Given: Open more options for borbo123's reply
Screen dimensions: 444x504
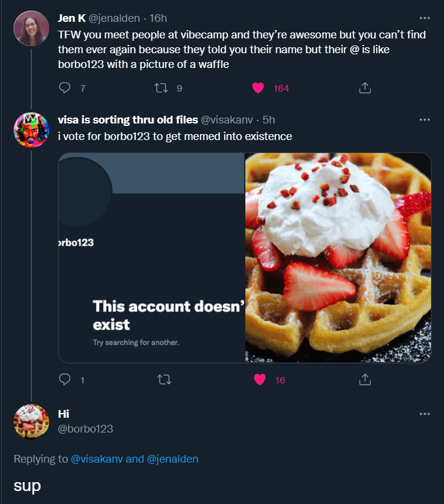Looking at the screenshot, I should [424, 414].
